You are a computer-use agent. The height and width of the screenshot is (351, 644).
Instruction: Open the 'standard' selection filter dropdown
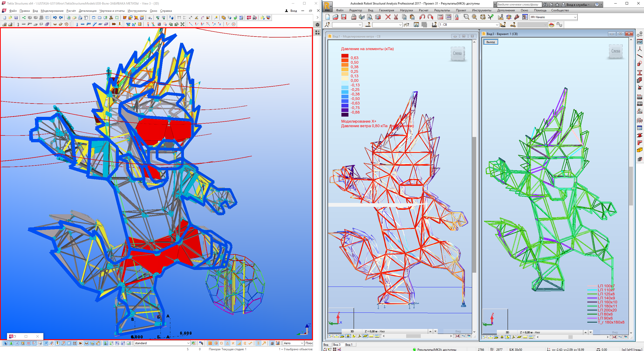click(188, 343)
